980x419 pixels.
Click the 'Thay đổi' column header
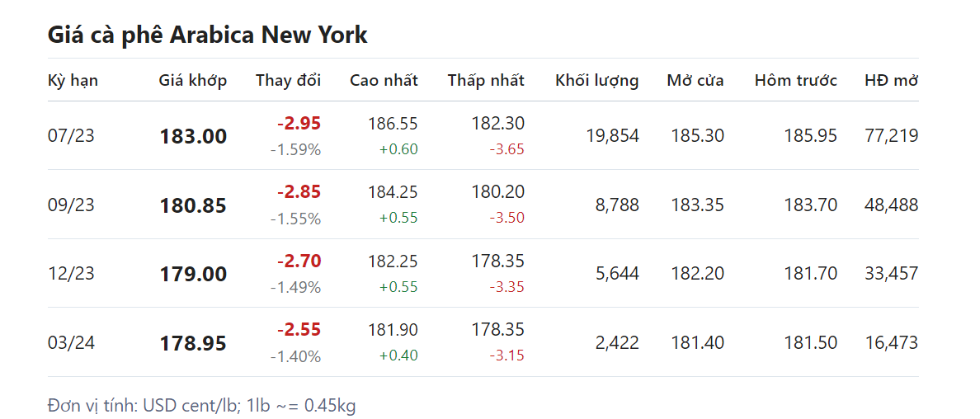point(288,80)
